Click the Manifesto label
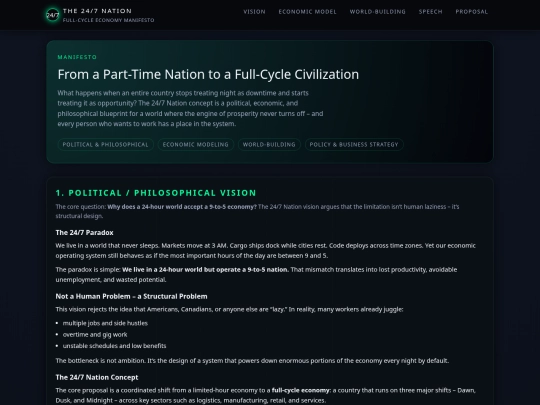 point(77,57)
